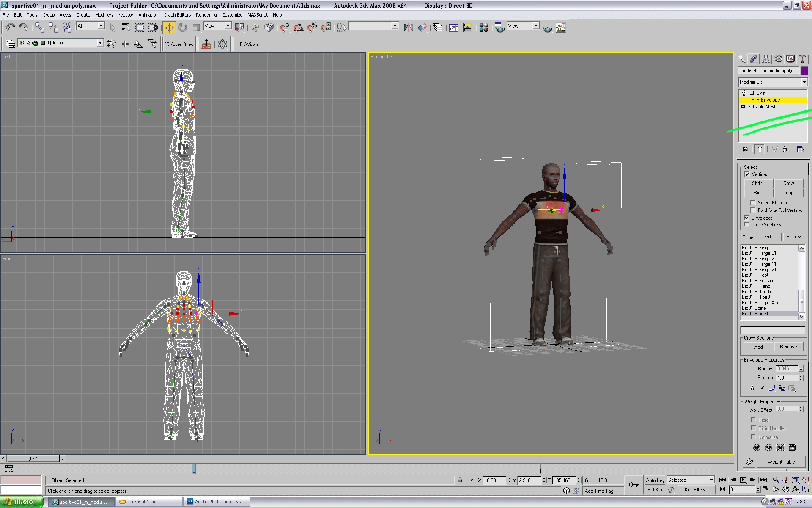Uncheck the Vertices checkbox

click(747, 174)
